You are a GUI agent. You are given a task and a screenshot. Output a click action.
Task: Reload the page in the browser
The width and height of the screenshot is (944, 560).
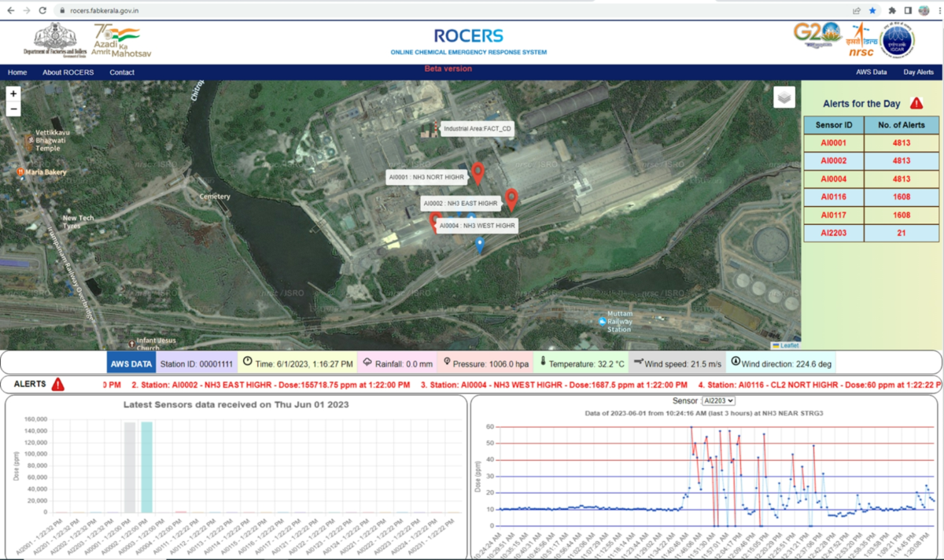[42, 11]
